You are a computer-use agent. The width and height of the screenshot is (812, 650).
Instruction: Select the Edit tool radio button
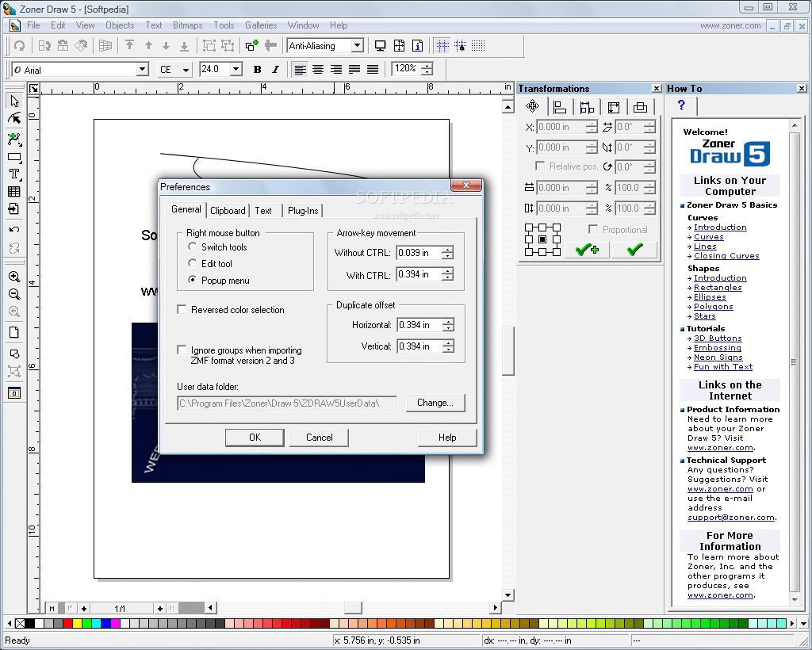193,263
